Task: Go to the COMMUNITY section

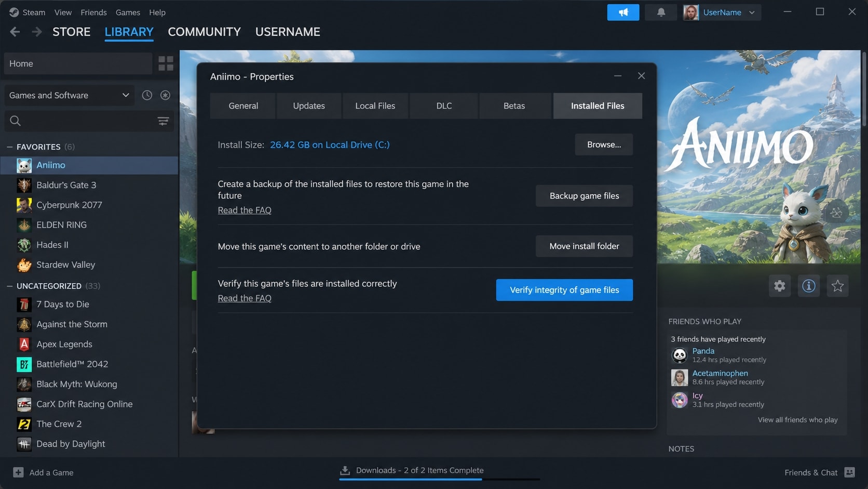Action: tap(205, 32)
